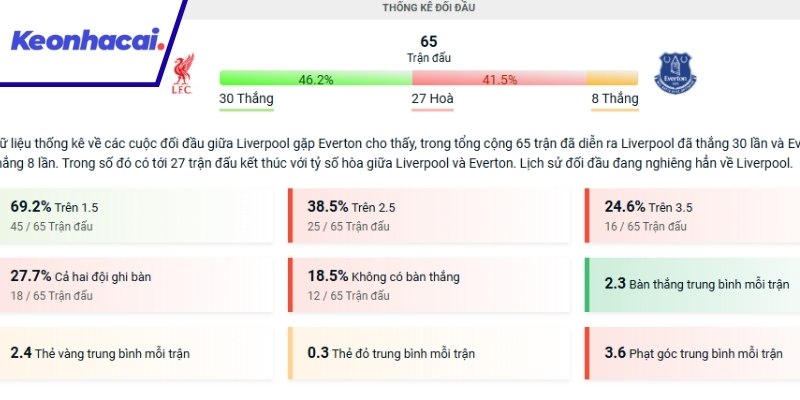This screenshot has width=800, height=400.
Task: Select the 'Thống kê đối đầu' heading
Action: pos(429,8)
